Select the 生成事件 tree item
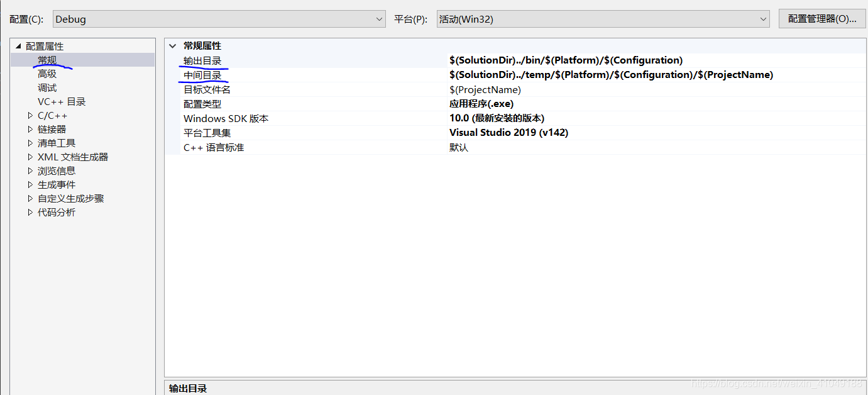The height and width of the screenshot is (395, 868). point(57,185)
